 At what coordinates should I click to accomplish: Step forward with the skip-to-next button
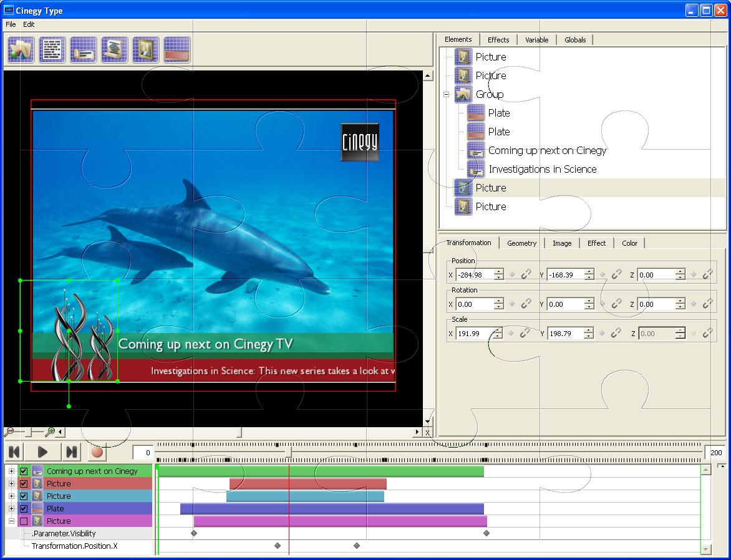click(x=71, y=452)
